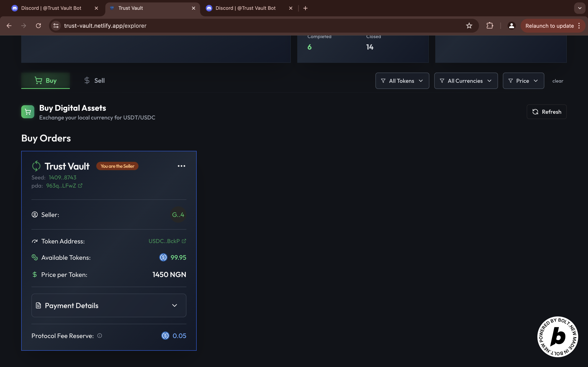Select the Buy tab

click(x=46, y=81)
